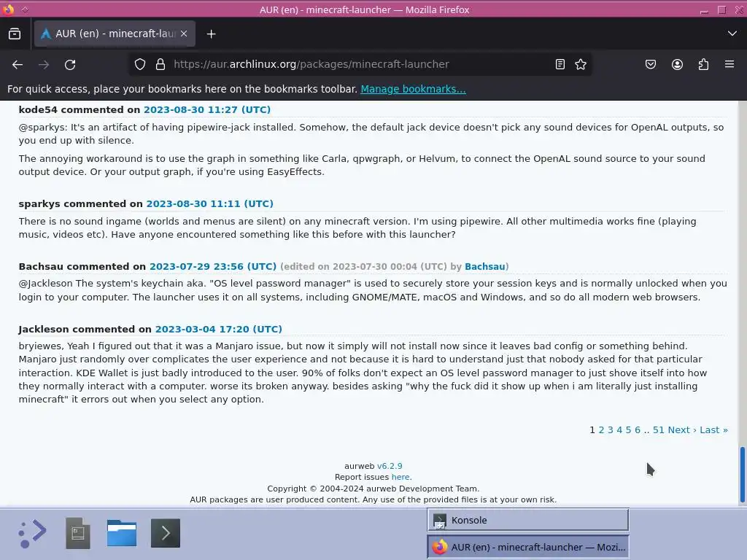
Task: Expand the list all tabs chevron
Action: 732,34
